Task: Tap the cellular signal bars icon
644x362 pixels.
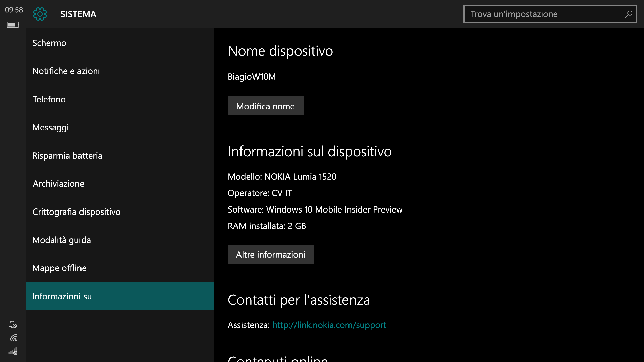Action: (13, 351)
